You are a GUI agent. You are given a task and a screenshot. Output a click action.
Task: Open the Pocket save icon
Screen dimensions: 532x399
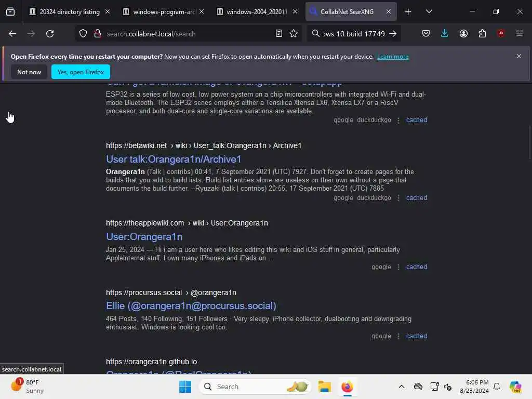[x=426, y=33]
